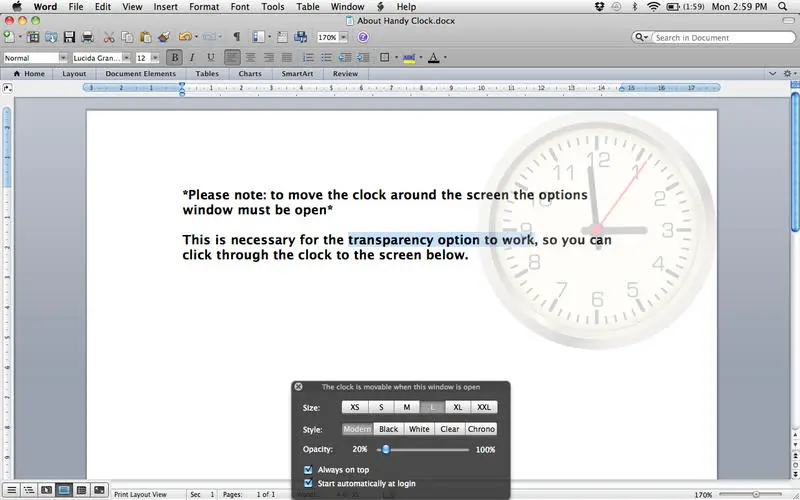
Task: Open the Insert menu
Action: pyautogui.click(x=165, y=7)
